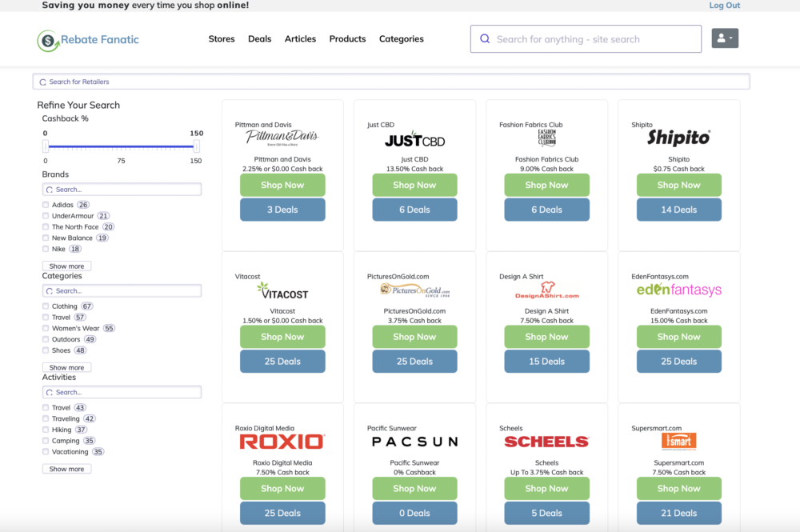800x532 pixels.
Task: Click the Supersmart logo
Action: coord(678,442)
